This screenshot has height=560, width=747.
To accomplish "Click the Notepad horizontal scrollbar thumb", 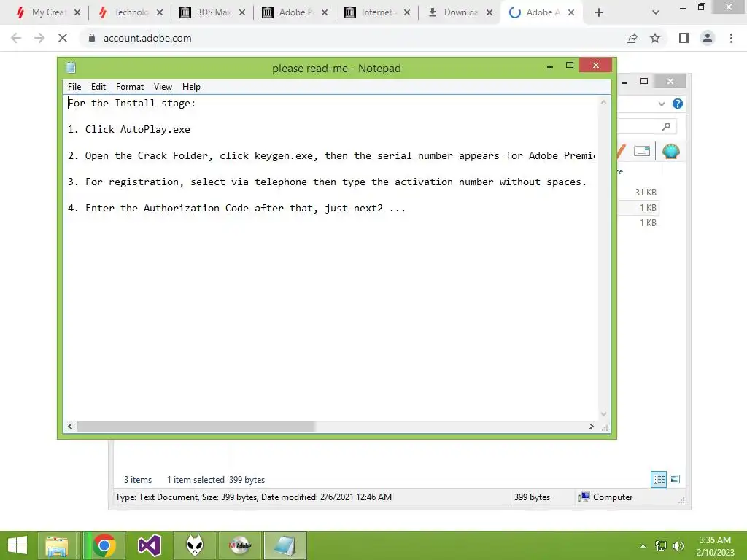I will point(196,426).
